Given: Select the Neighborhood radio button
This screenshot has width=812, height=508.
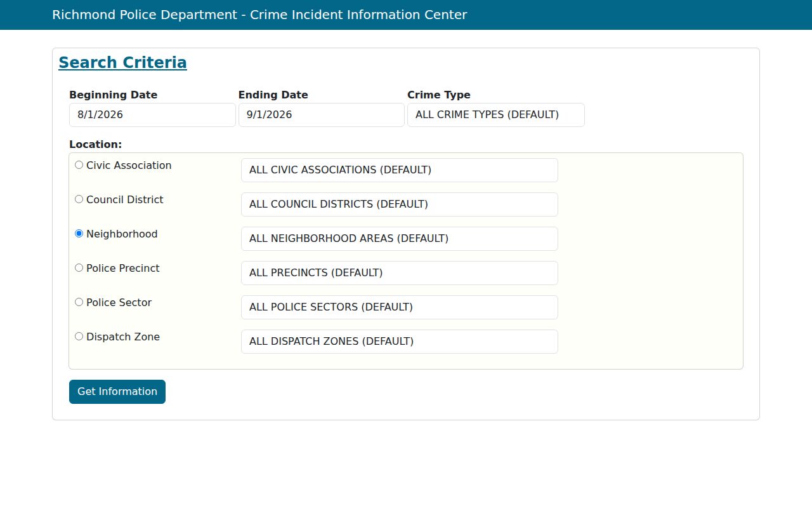Looking at the screenshot, I should [79, 234].
